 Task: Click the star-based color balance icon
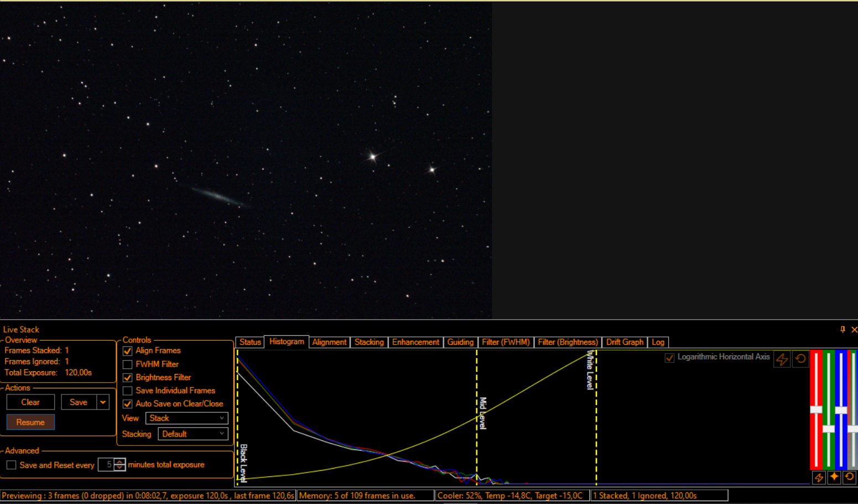click(834, 477)
